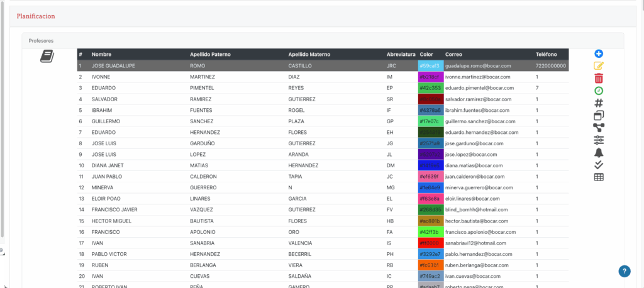This screenshot has height=288, width=644.
Task: Click purple color swatch #b218cf
Action: coord(430,77)
